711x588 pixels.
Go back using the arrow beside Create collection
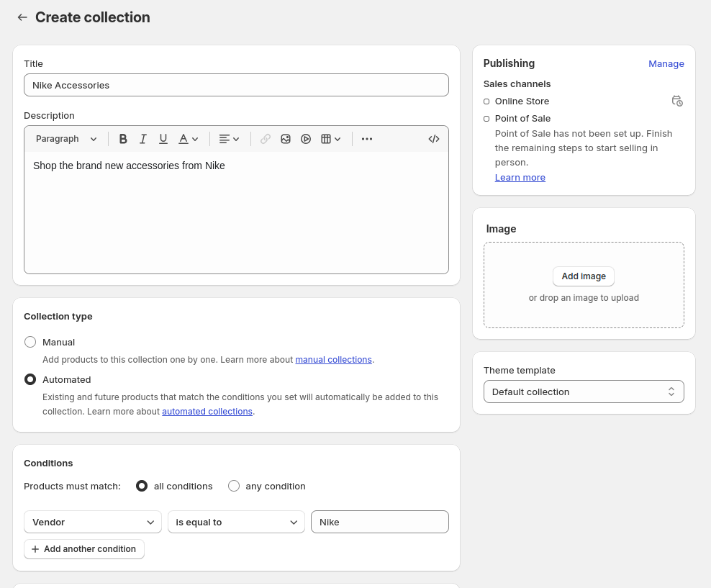coord(22,17)
